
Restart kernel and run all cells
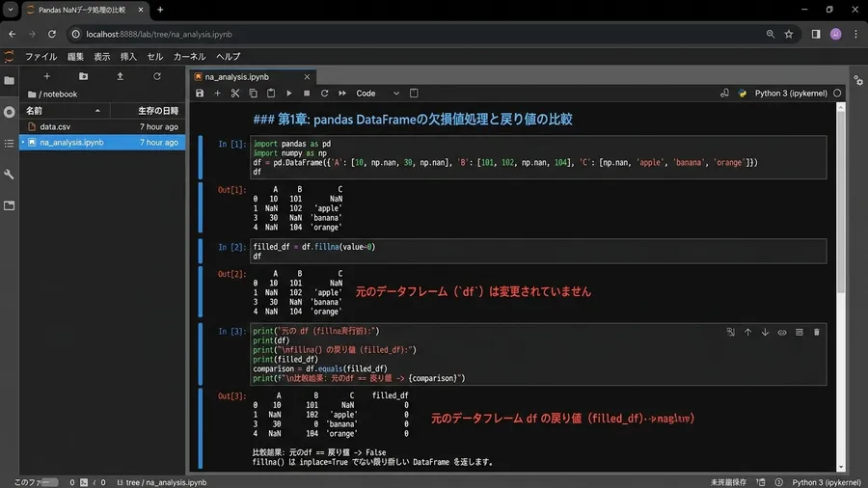[x=342, y=93]
